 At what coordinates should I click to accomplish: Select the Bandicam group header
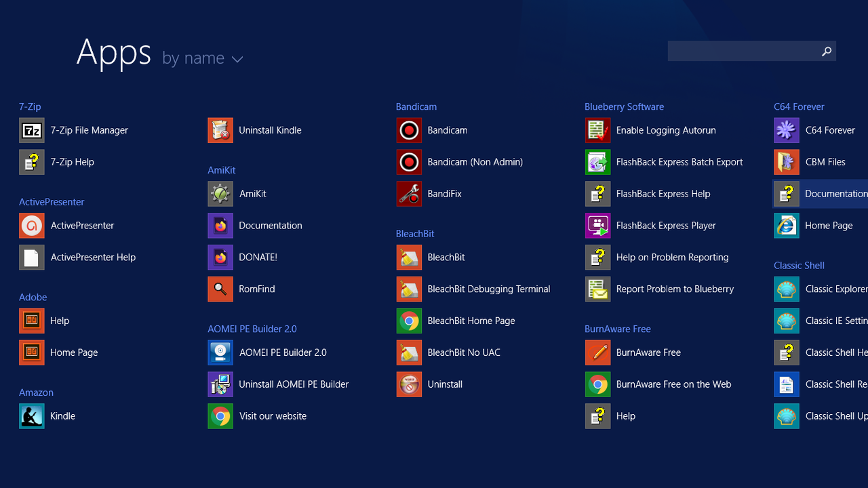pos(416,106)
